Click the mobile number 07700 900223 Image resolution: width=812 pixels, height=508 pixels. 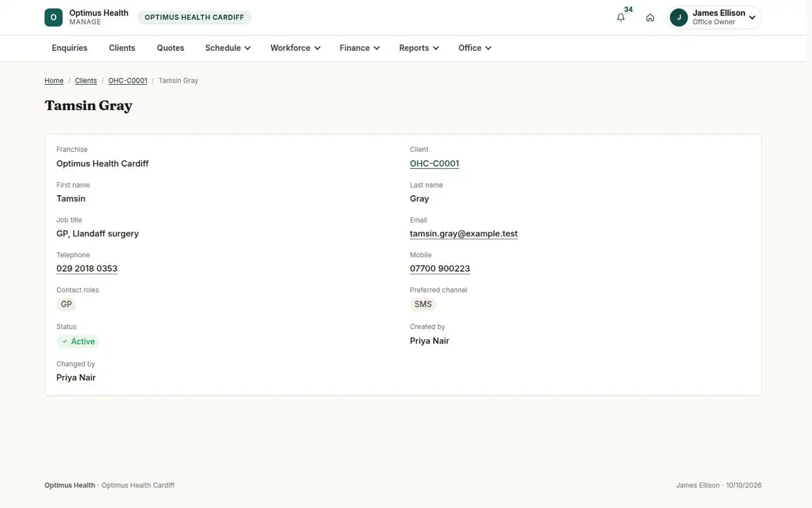(x=440, y=269)
